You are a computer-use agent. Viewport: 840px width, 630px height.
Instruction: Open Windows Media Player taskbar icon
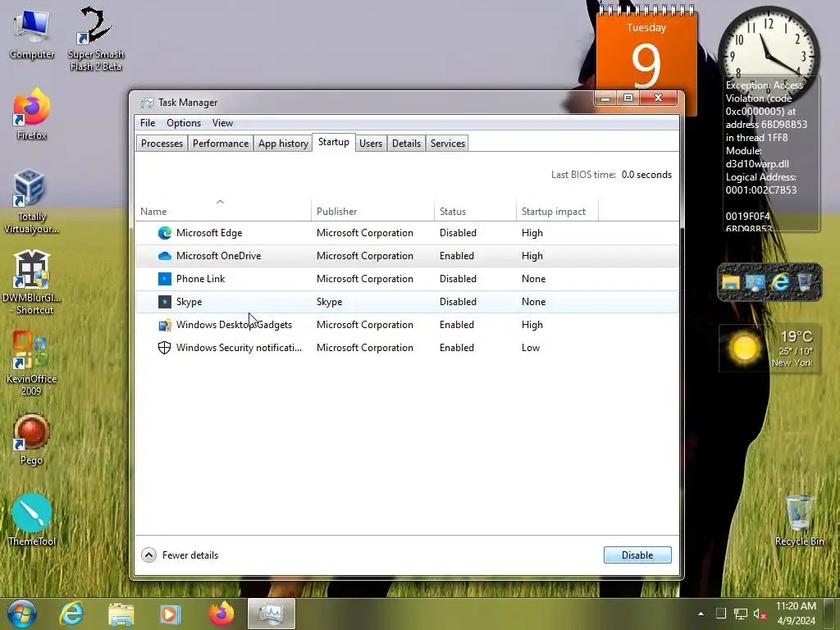coord(170,614)
